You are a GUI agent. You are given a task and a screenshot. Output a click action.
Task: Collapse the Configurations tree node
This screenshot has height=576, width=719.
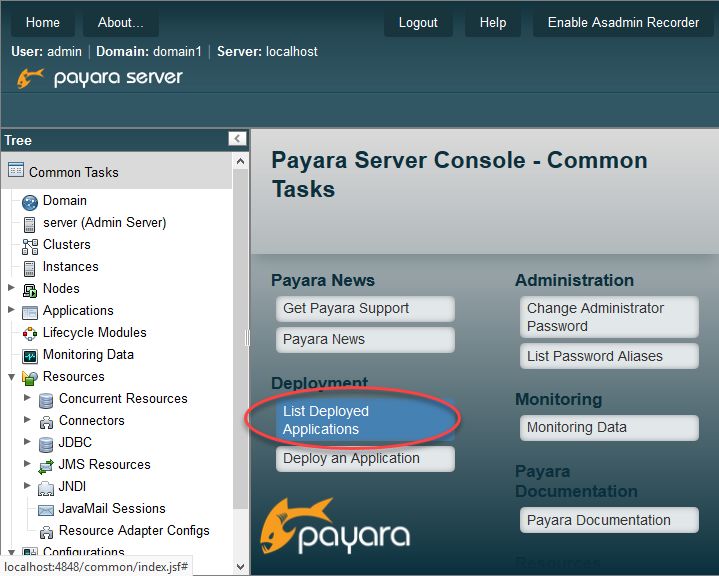coord(11,552)
